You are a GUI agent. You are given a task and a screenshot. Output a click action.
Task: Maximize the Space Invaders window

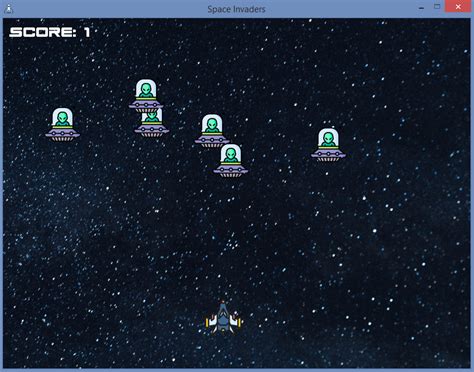[437, 7]
